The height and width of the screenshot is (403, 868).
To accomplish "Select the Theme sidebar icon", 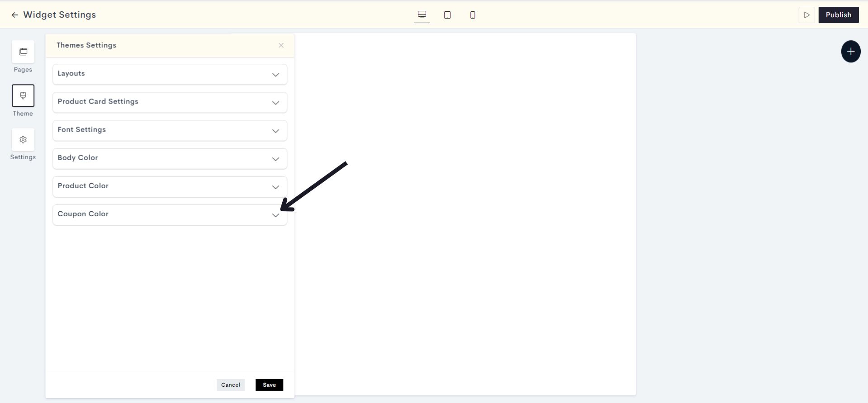I will tap(23, 95).
